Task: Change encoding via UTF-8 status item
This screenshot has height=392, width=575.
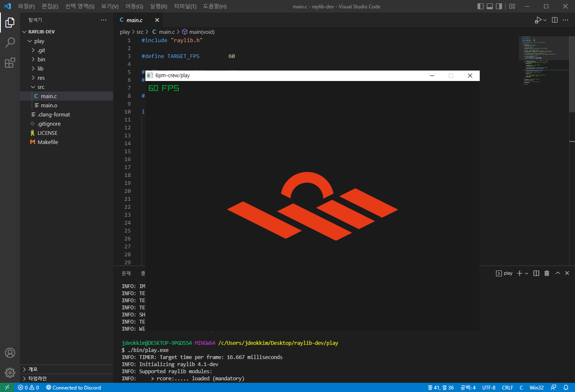Action: pos(488,387)
